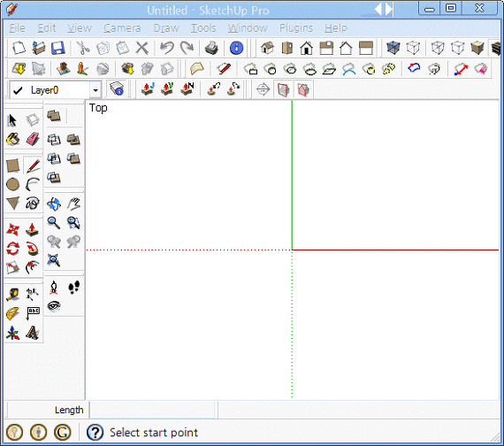Viewport: 504px width, 446px height.
Task: Open the Camera menu
Action: pos(122,28)
